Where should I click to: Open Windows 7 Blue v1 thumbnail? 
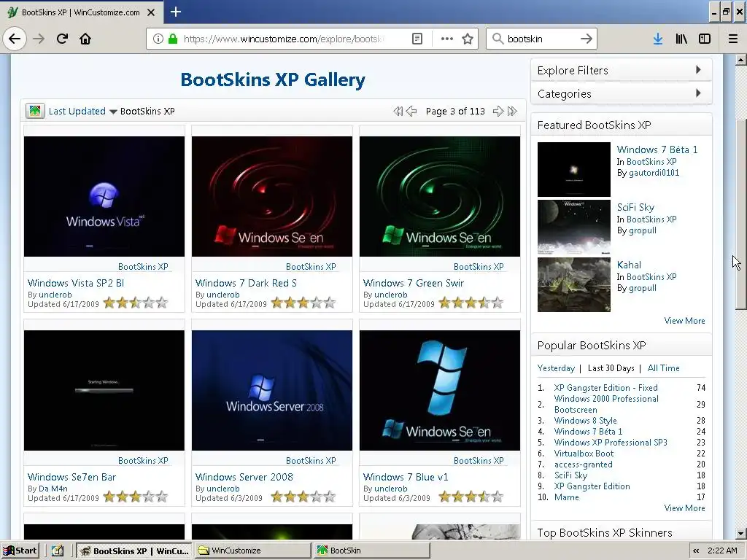coord(440,391)
